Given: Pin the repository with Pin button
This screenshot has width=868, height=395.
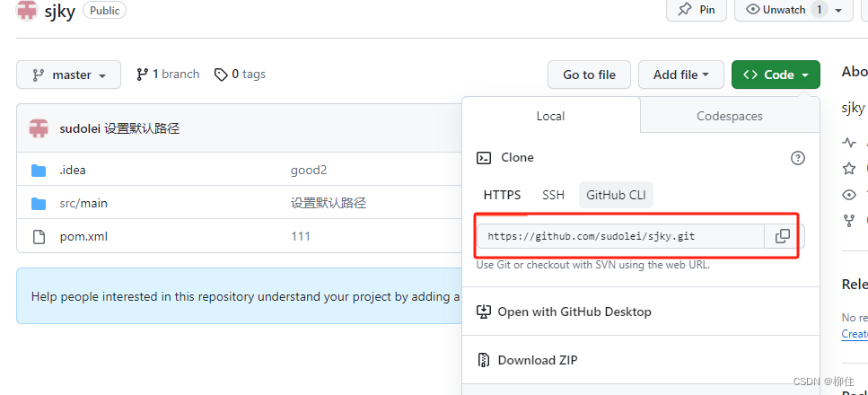Looking at the screenshot, I should (697, 10).
